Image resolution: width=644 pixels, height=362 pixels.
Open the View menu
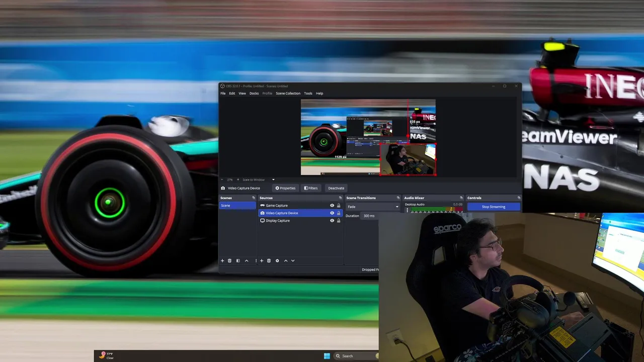pyautogui.click(x=242, y=93)
